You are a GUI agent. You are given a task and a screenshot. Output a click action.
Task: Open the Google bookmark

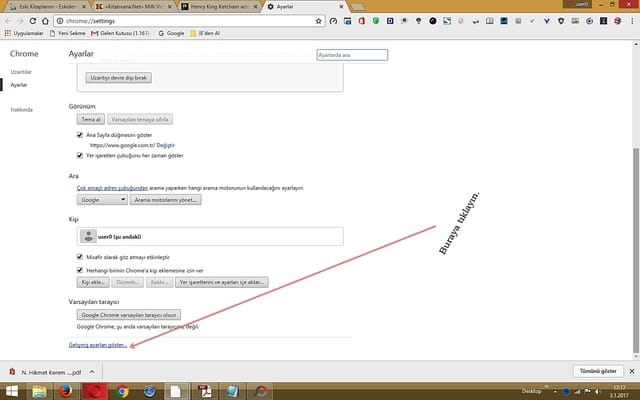171,33
